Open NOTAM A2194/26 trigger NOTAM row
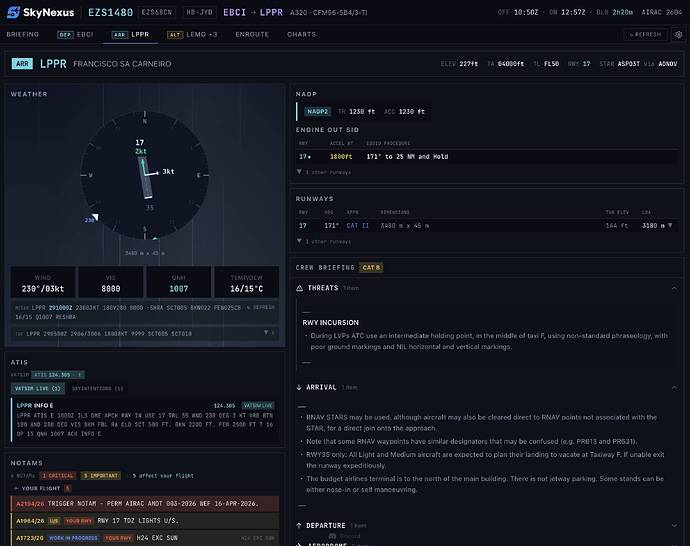The height and width of the screenshot is (546, 690). [145, 504]
